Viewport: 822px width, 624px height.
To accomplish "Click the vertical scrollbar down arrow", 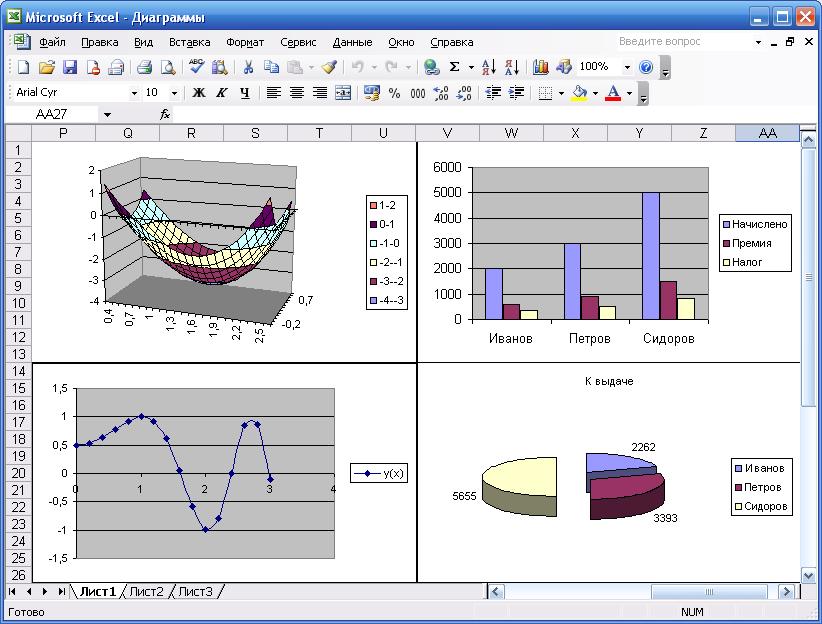I will tap(808, 575).
